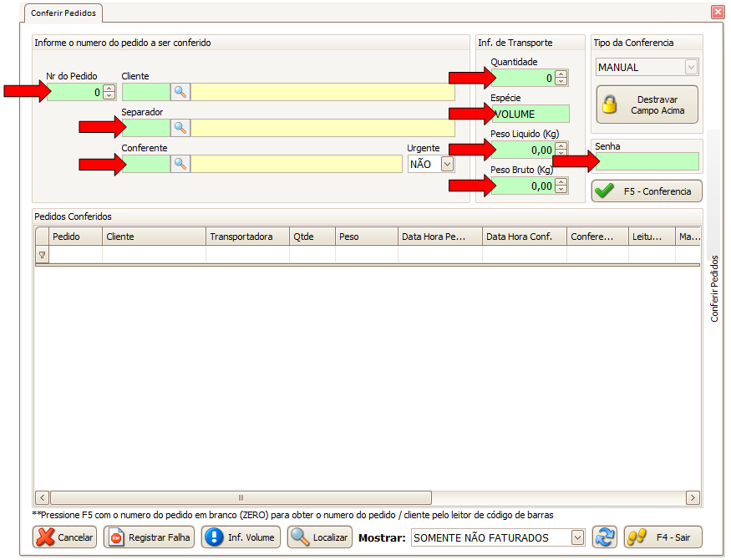Screen dimensions: 731x560
Task: Select the Conferir Pedidos tab
Action: (x=63, y=13)
